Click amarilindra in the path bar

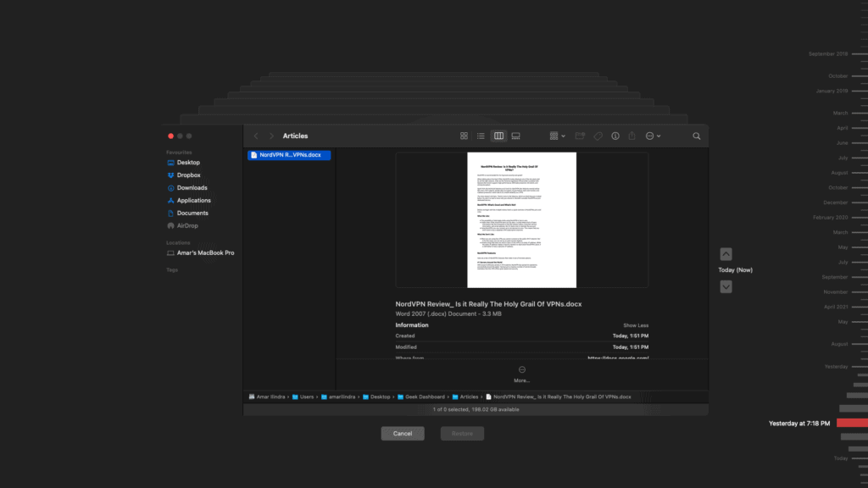tap(338, 396)
